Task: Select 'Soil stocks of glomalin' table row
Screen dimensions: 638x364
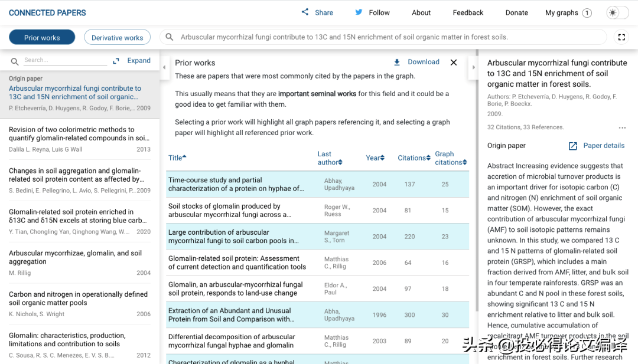Action: (x=317, y=211)
